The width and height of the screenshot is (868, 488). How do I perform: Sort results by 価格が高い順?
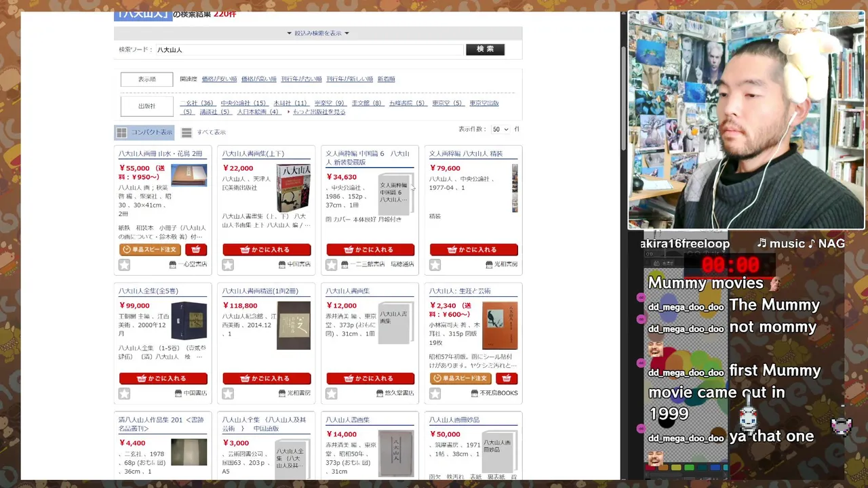pos(259,79)
